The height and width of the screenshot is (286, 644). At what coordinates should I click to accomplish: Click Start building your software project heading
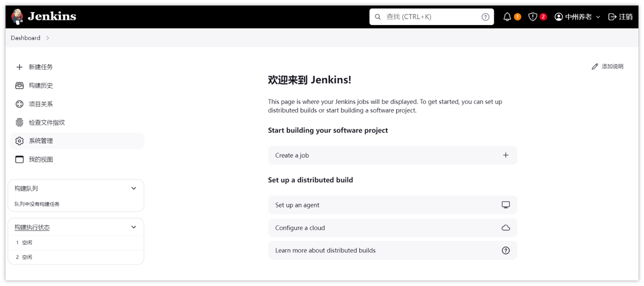point(328,130)
